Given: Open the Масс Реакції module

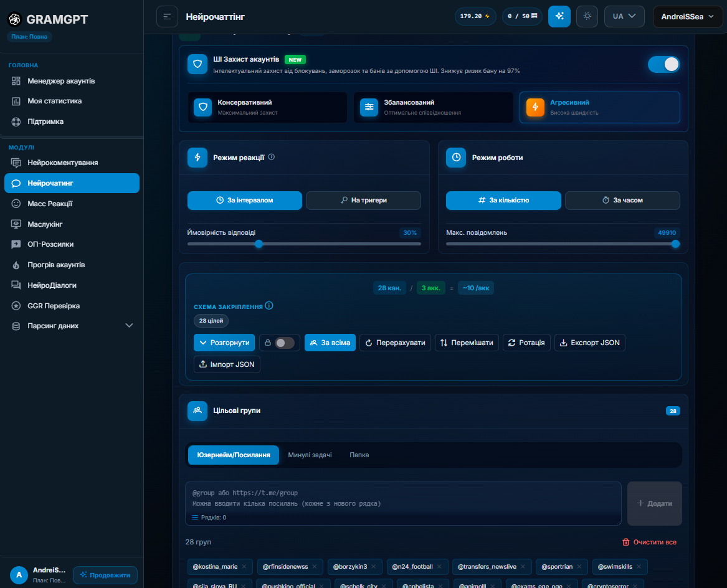Looking at the screenshot, I should [72, 204].
